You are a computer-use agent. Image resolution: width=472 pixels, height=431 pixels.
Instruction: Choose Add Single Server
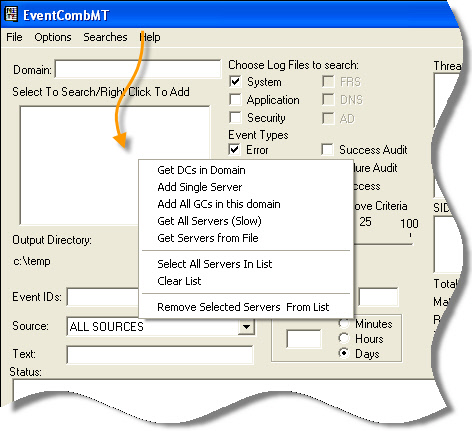tap(246, 187)
